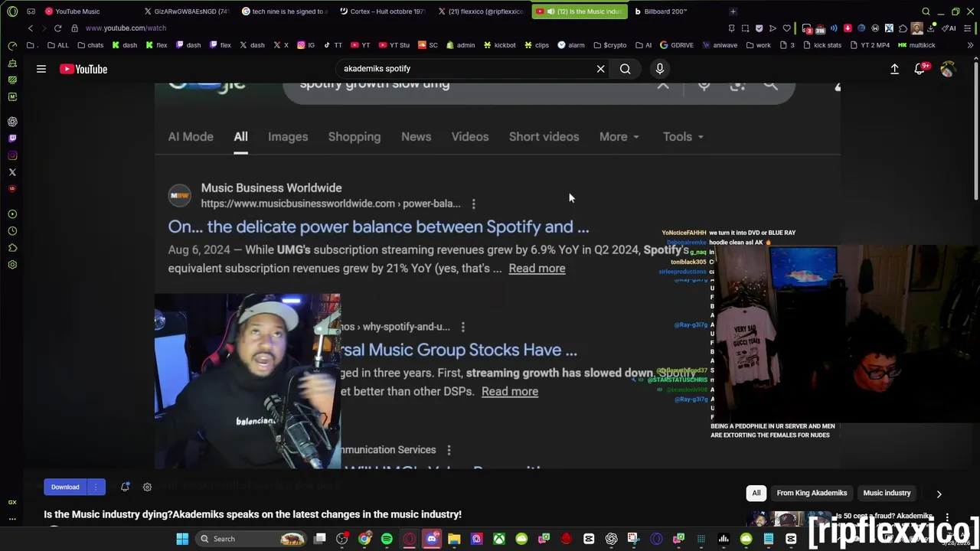Open the Xbox app from the taskbar
980x551 pixels.
tap(499, 539)
